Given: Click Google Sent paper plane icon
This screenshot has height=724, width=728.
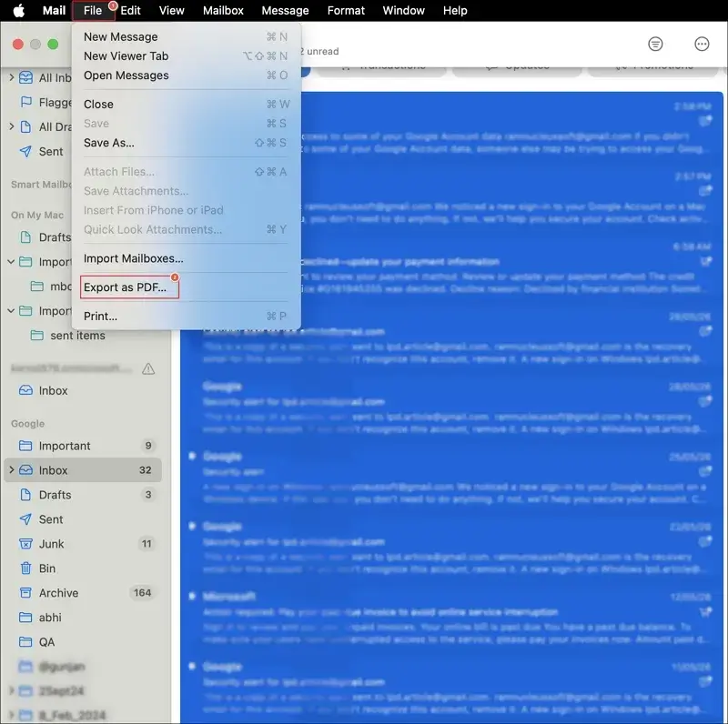Looking at the screenshot, I should pyautogui.click(x=26, y=518).
